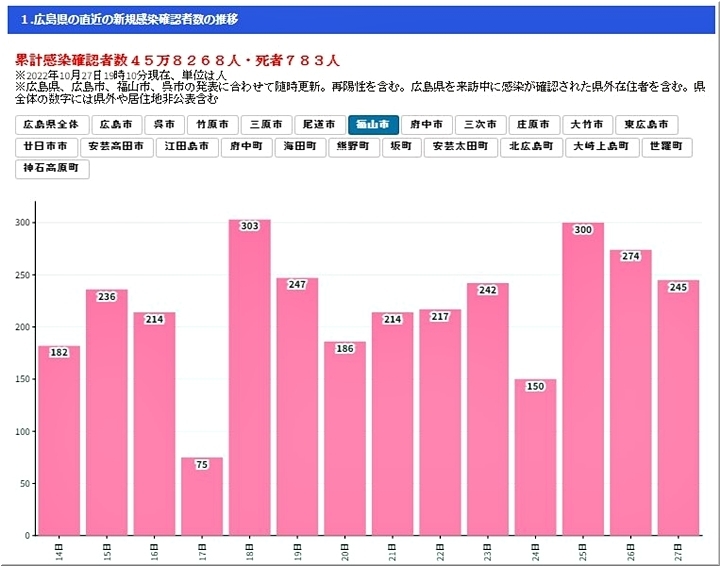Click the 24日 bar showing 150
720x566 pixels.
[x=535, y=458]
